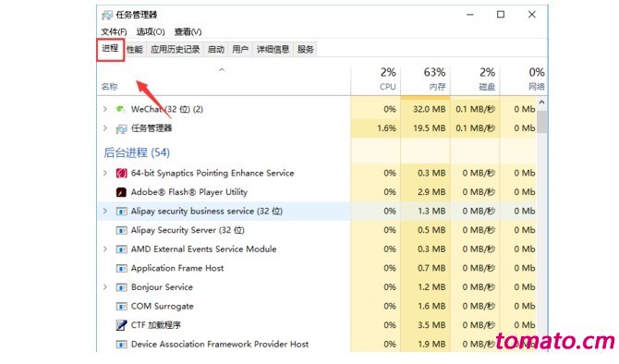Select Device Association Framework Provider Host row
This screenshot has width=619, height=364.
317,345
